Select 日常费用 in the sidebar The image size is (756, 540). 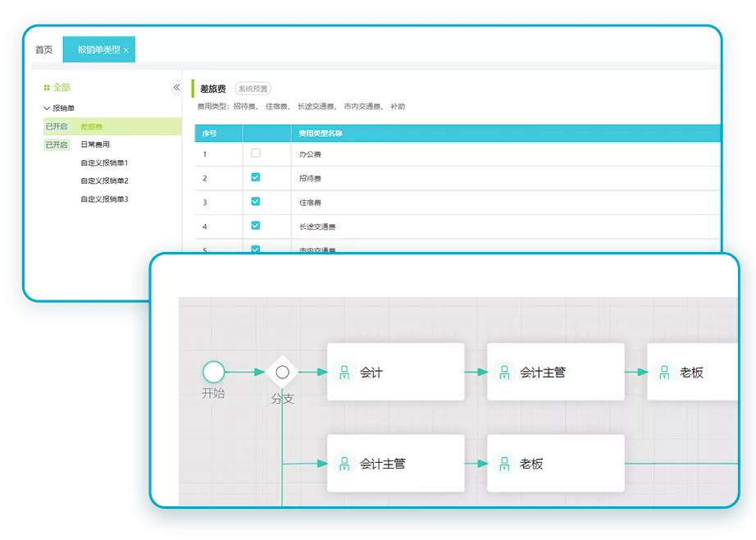[x=95, y=144]
